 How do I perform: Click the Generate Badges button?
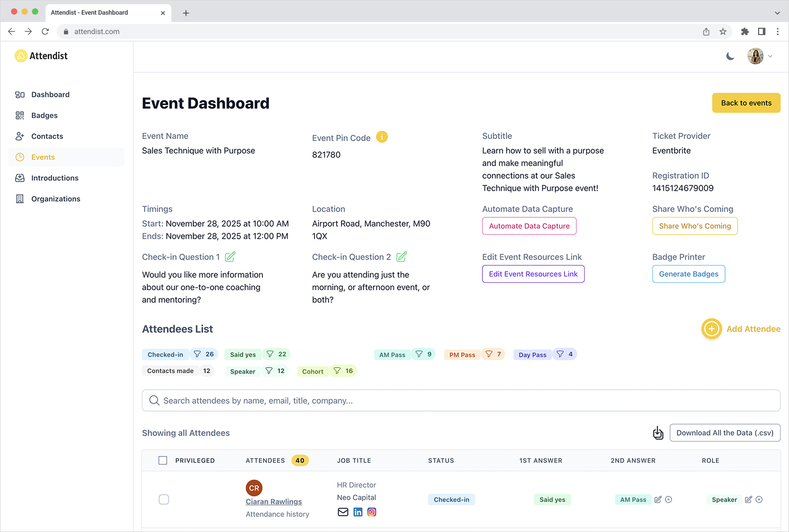tap(688, 274)
